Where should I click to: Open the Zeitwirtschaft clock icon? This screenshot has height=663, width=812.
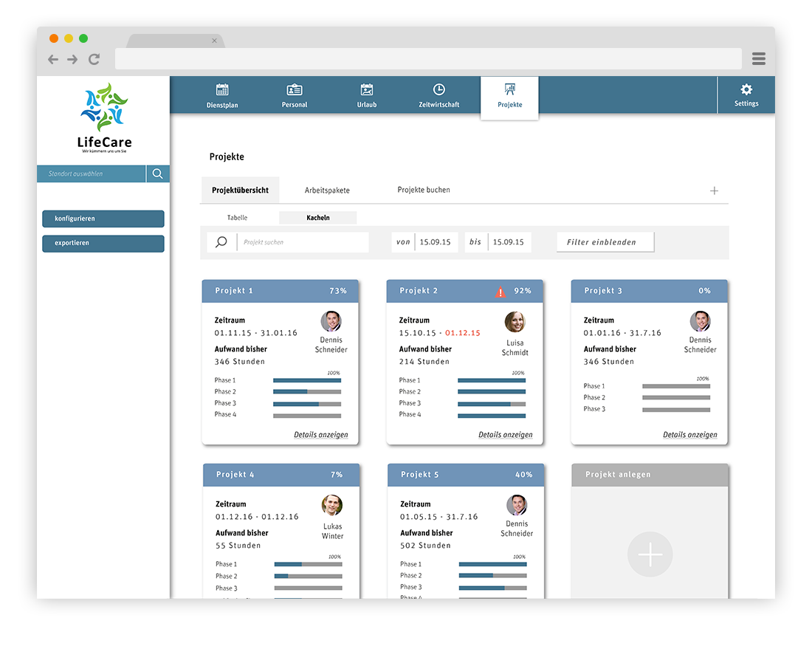click(439, 90)
